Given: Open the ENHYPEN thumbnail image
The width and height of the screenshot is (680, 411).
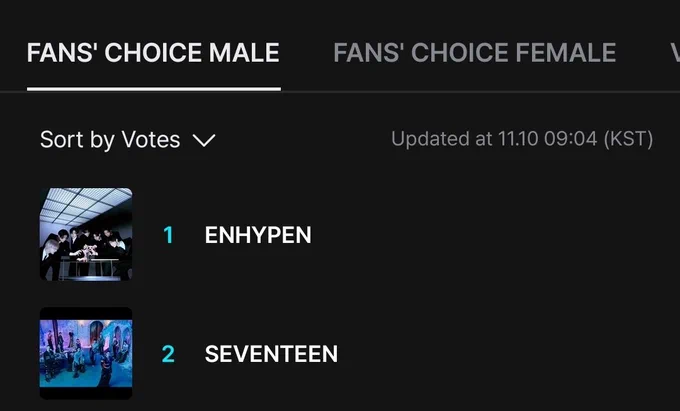Looking at the screenshot, I should [86, 234].
